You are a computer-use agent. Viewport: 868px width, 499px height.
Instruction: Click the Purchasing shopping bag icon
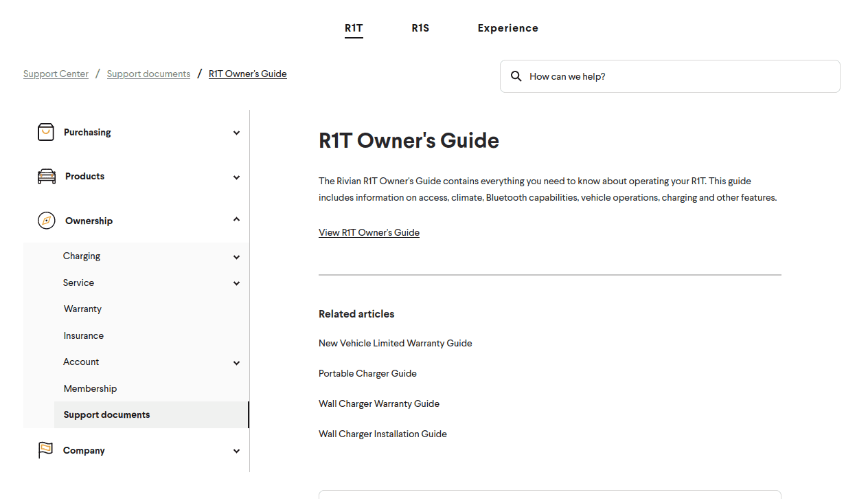click(x=46, y=132)
